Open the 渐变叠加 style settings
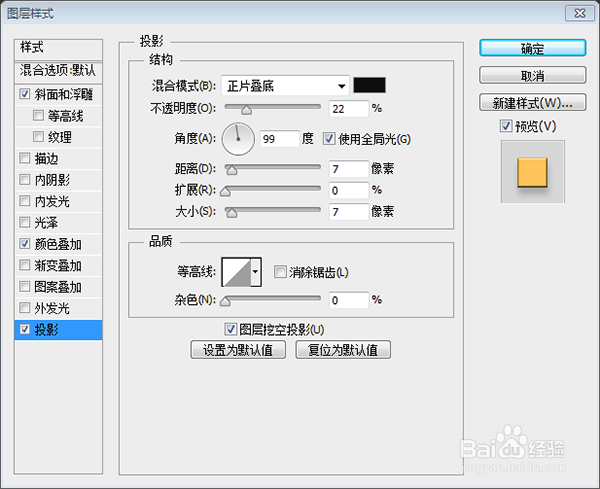600x489 pixels. [58, 265]
